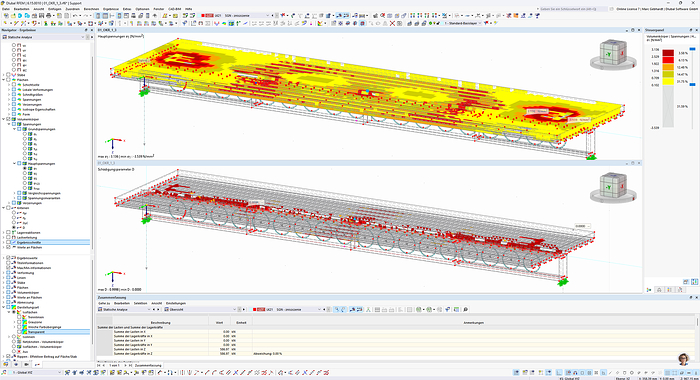The height and width of the screenshot is (380, 700).
Task: Click the results Navigator bottom tab icon
Action: coord(37,365)
